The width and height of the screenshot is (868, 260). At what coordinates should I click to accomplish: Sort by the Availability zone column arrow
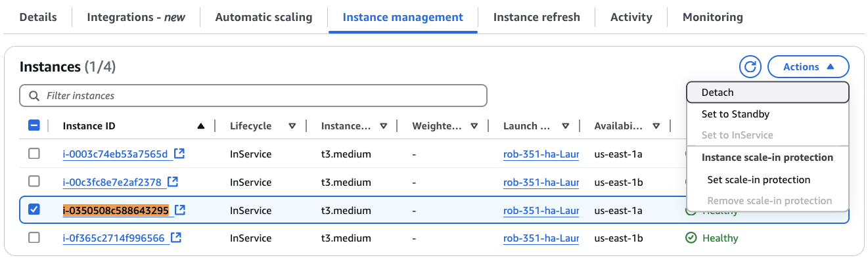(x=656, y=126)
